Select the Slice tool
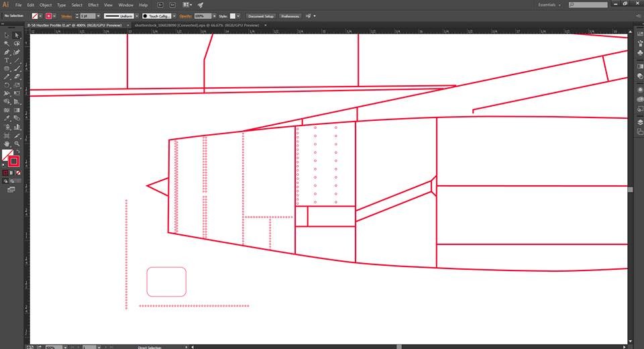The image size is (644, 349). point(17,136)
